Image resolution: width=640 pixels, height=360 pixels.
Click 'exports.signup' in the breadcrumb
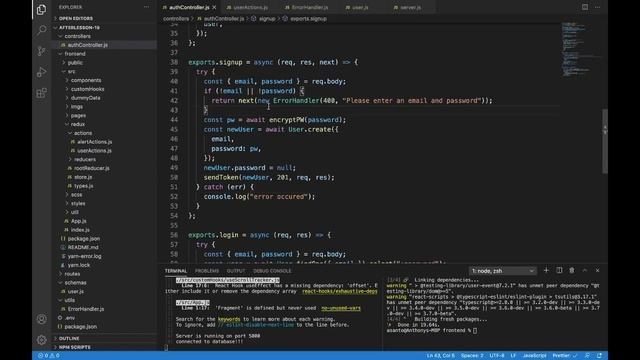308,19
